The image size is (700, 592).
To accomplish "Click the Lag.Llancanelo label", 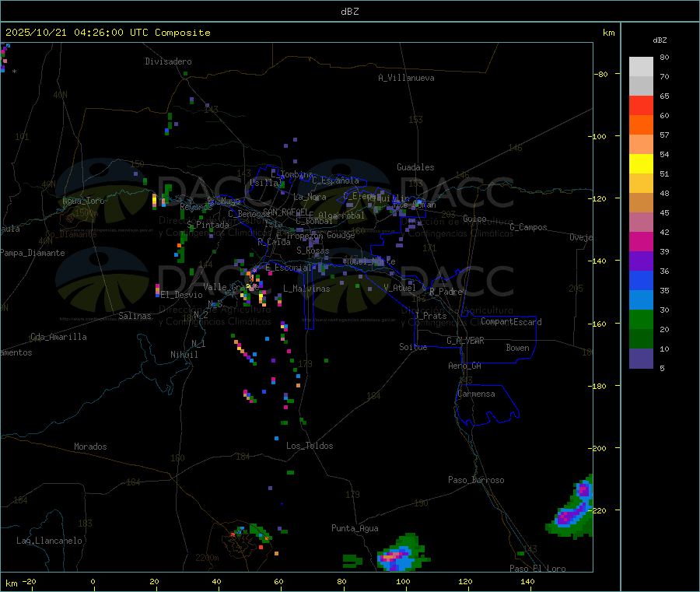I will [49, 541].
